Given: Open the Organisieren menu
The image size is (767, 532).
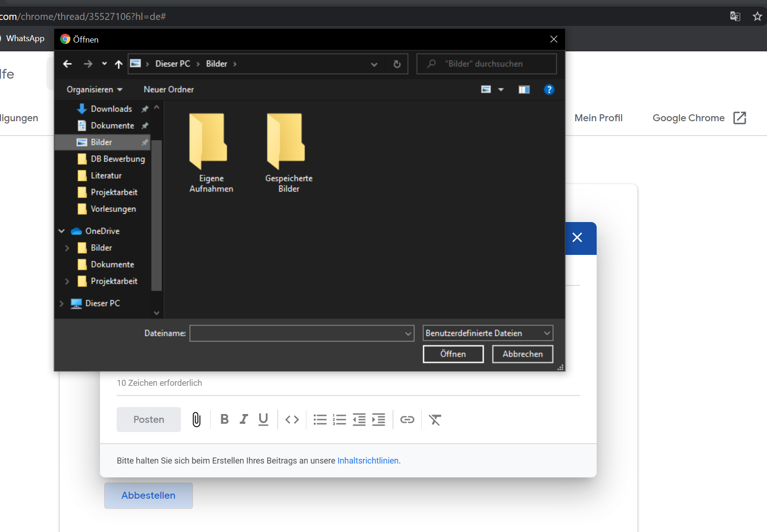Looking at the screenshot, I should (x=94, y=89).
